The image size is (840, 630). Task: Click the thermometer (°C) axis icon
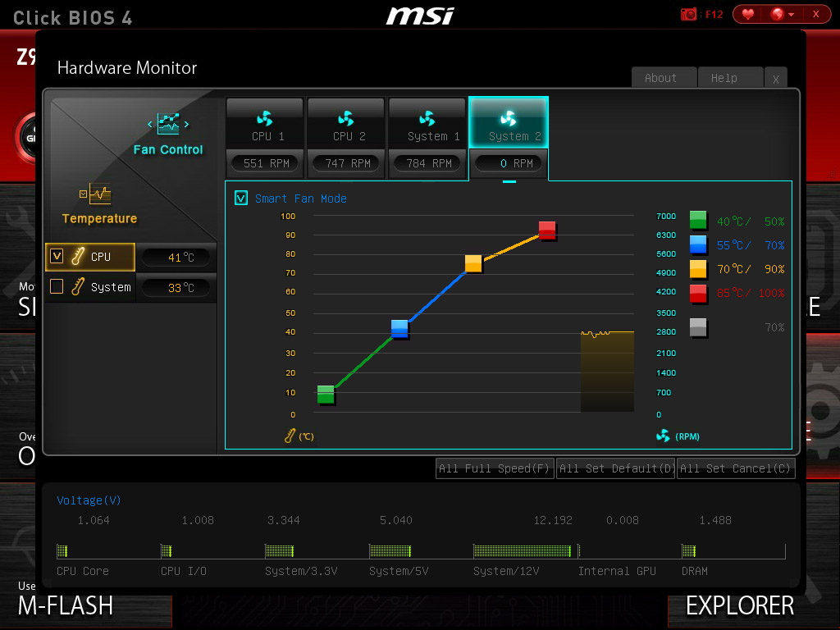click(290, 436)
